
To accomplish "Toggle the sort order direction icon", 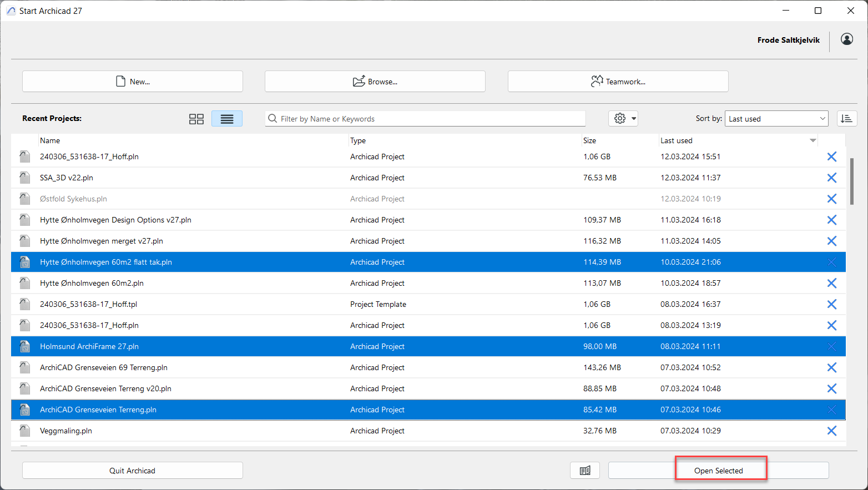I will point(846,119).
